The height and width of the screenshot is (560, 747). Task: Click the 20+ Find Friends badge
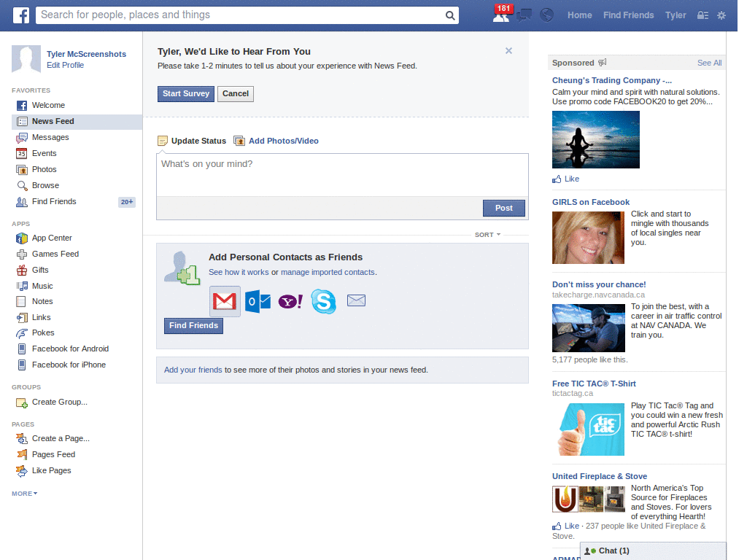(x=127, y=202)
